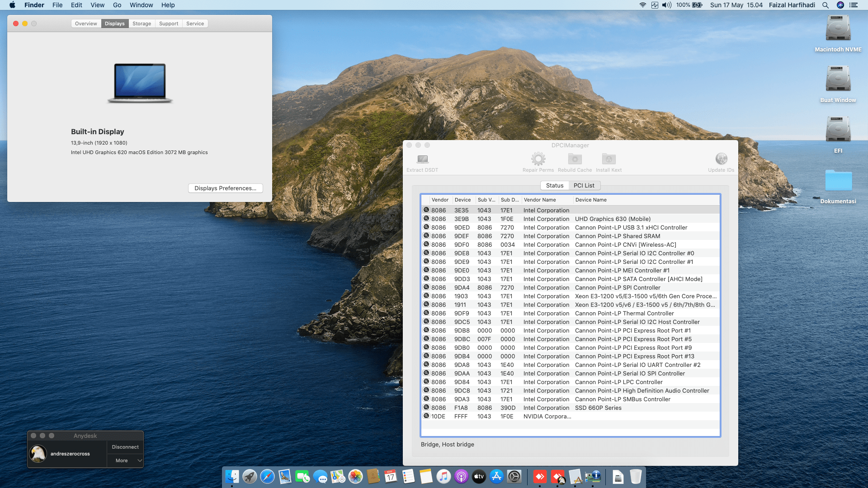
Task: Open Safari from the dock
Action: (267, 477)
